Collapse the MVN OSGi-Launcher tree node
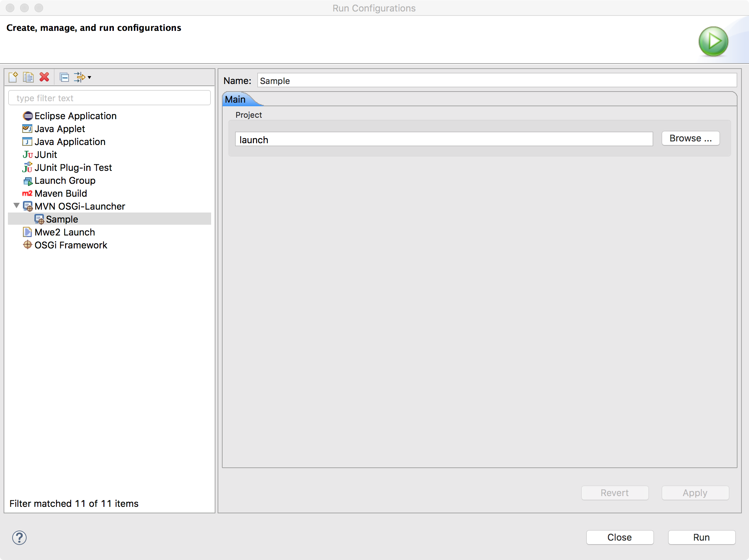The height and width of the screenshot is (560, 749). (17, 206)
